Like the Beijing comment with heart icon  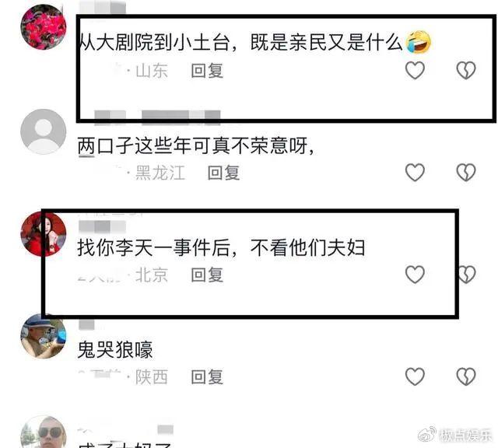415,275
